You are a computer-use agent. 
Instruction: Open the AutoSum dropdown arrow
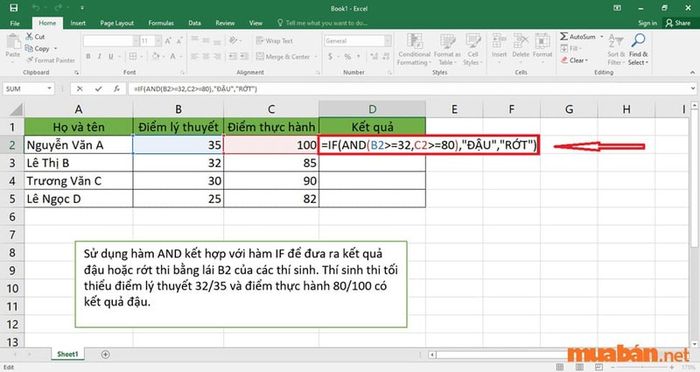(x=601, y=37)
